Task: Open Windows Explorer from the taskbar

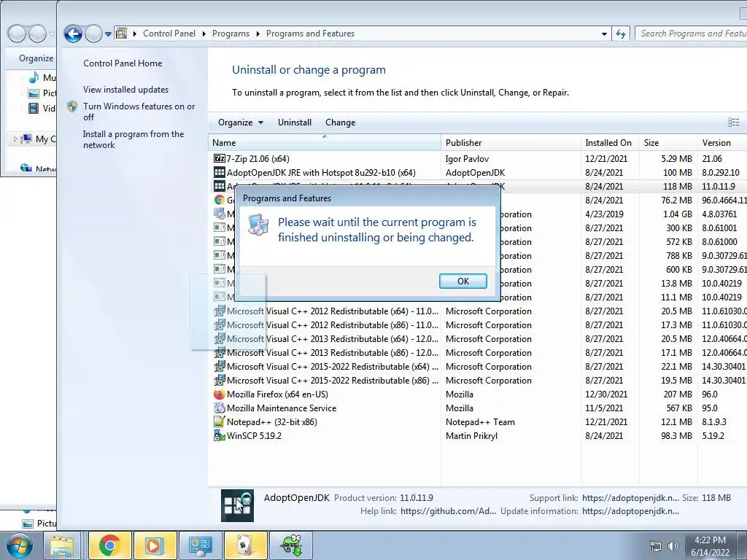Action: (x=62, y=545)
